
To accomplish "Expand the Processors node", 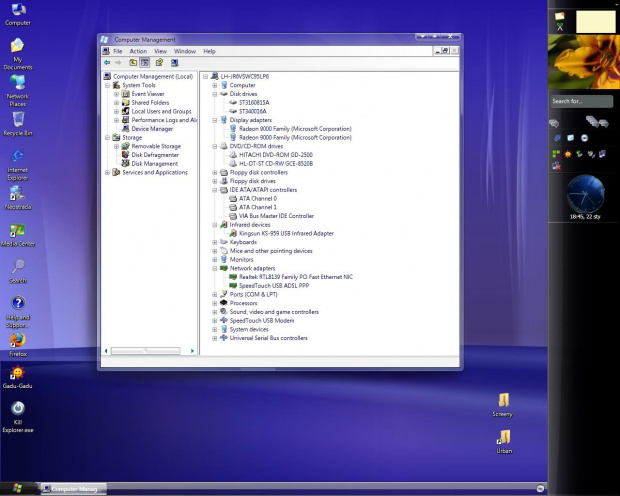I will (x=215, y=303).
